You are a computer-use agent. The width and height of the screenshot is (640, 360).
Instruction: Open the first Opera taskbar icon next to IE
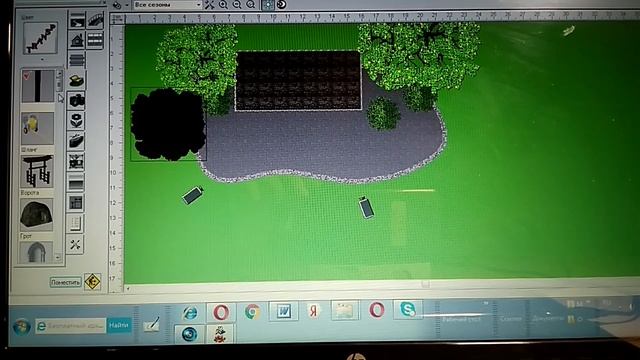coord(220,313)
